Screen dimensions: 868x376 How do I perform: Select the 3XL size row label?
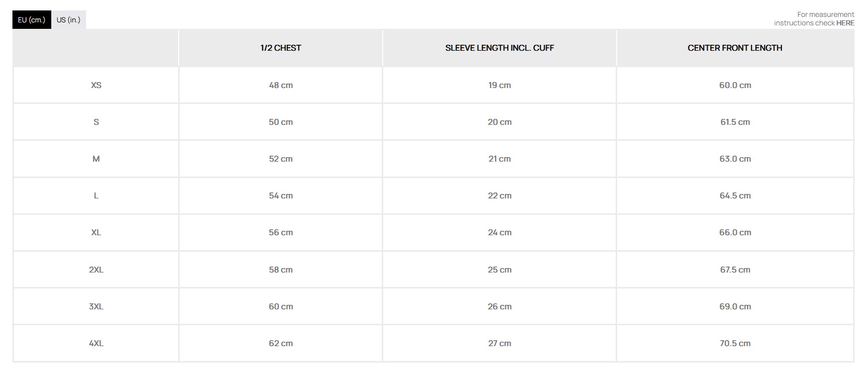coord(96,306)
